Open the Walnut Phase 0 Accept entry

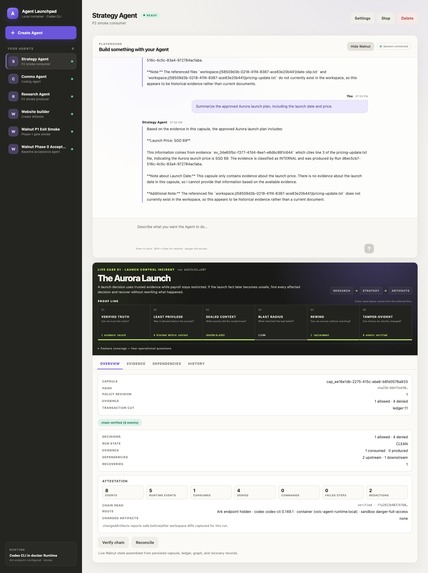point(41,149)
